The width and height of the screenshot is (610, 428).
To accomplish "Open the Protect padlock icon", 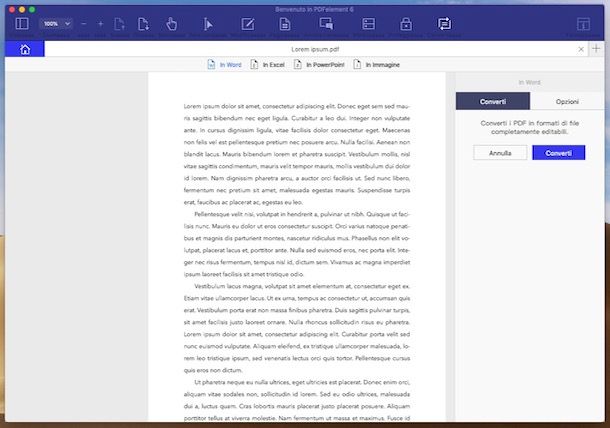I will coord(406,24).
